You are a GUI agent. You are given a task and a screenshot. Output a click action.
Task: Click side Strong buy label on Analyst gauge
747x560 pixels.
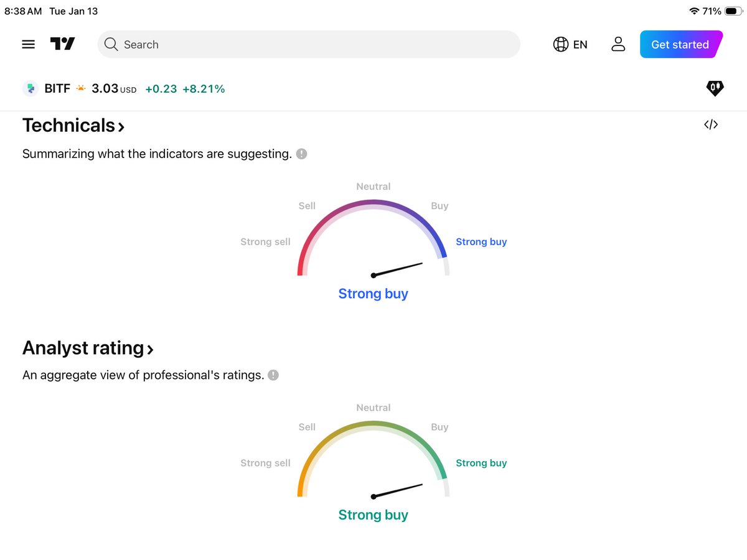[x=481, y=463]
